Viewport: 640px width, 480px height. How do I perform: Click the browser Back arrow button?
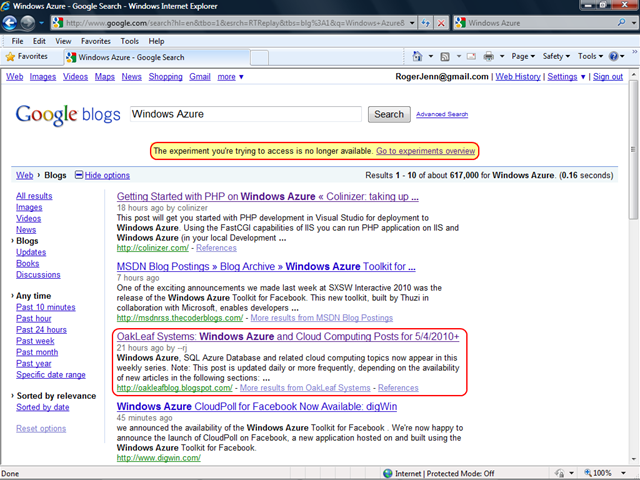click(x=10, y=23)
